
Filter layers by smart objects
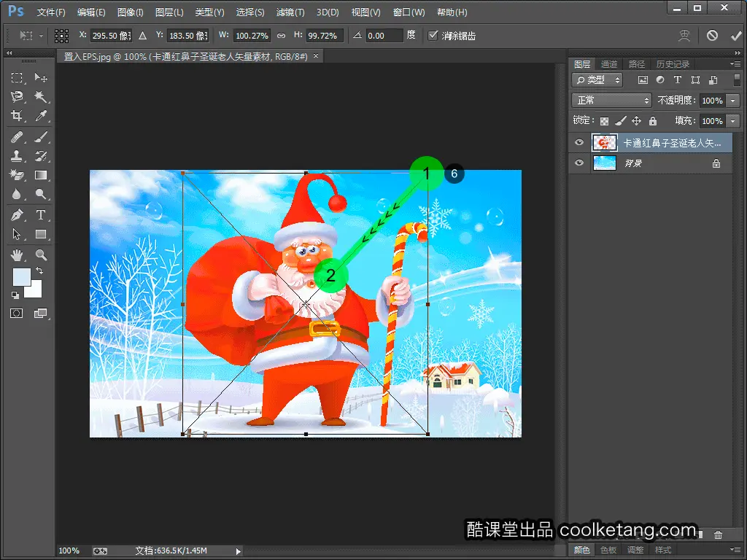713,80
